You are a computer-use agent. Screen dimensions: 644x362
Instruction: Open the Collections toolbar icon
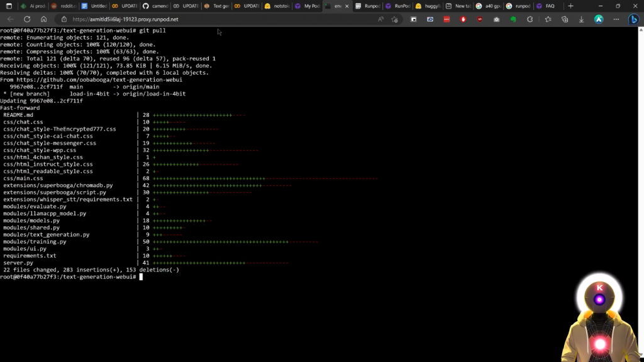(x=564, y=19)
